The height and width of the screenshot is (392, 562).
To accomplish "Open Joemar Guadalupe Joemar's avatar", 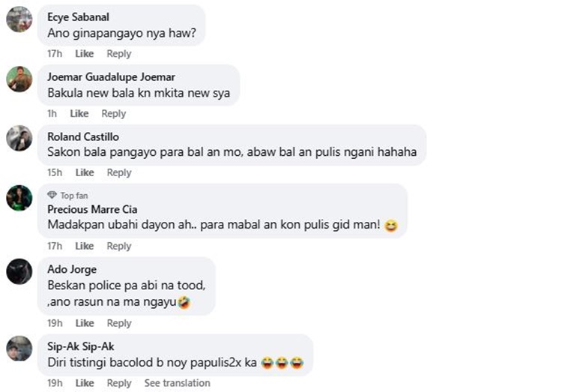I will coord(19,79).
